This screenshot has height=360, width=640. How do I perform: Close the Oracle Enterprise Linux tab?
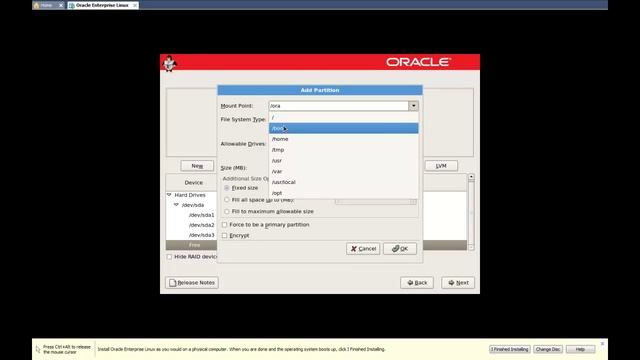pos(135,5)
